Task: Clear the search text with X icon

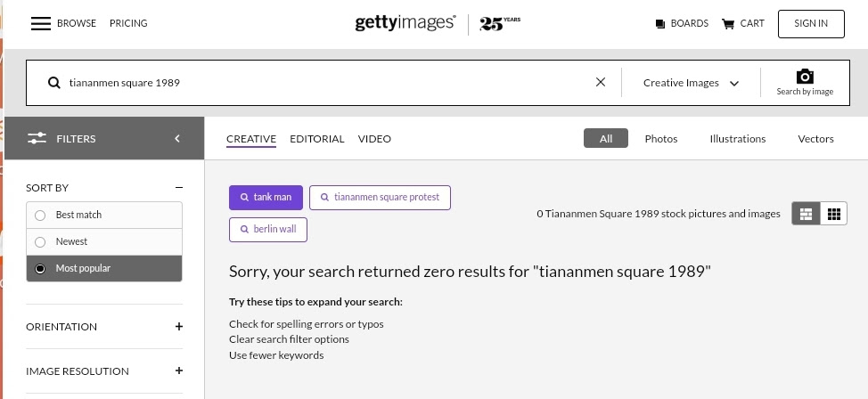Action: [x=601, y=82]
